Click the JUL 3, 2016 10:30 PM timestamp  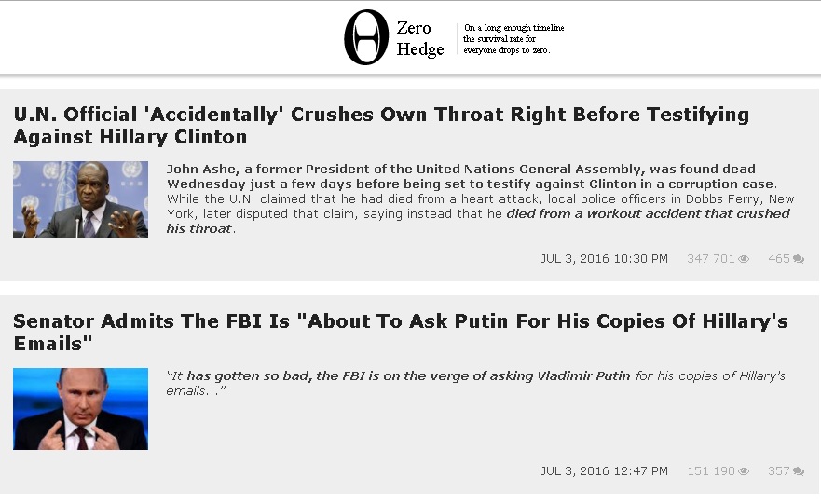pos(604,259)
